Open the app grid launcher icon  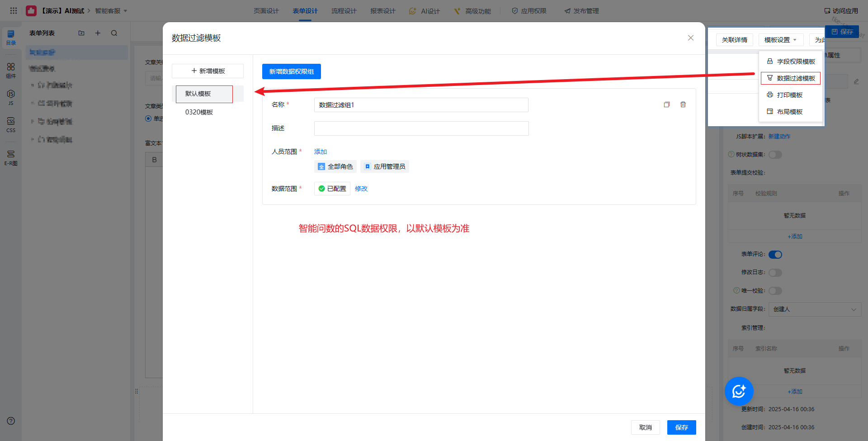[14, 10]
